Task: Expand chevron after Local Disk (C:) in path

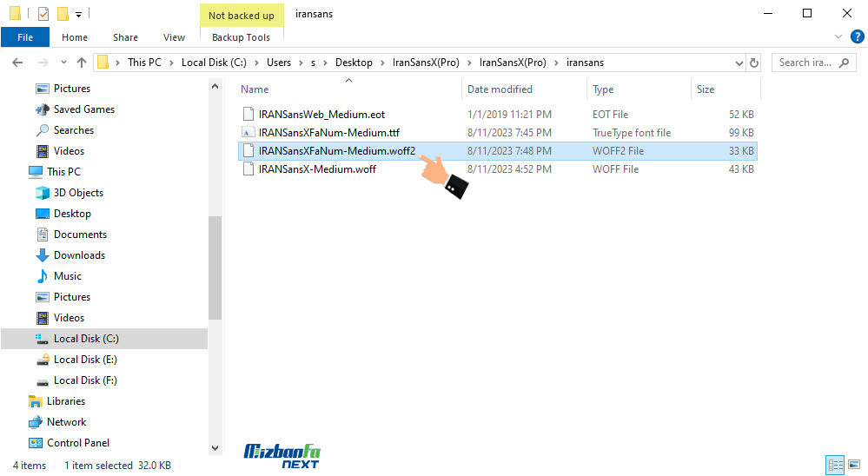Action: tap(257, 63)
